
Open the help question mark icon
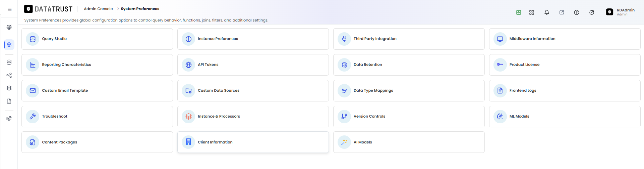[x=577, y=12]
